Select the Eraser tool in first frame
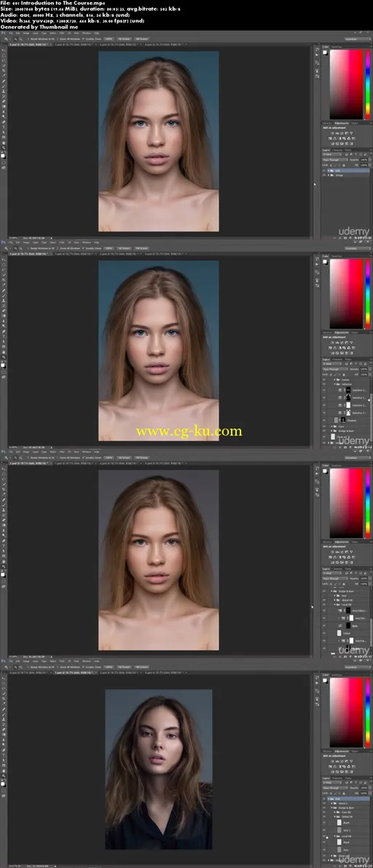Image resolution: width=373 pixels, height=868 pixels. [4, 101]
